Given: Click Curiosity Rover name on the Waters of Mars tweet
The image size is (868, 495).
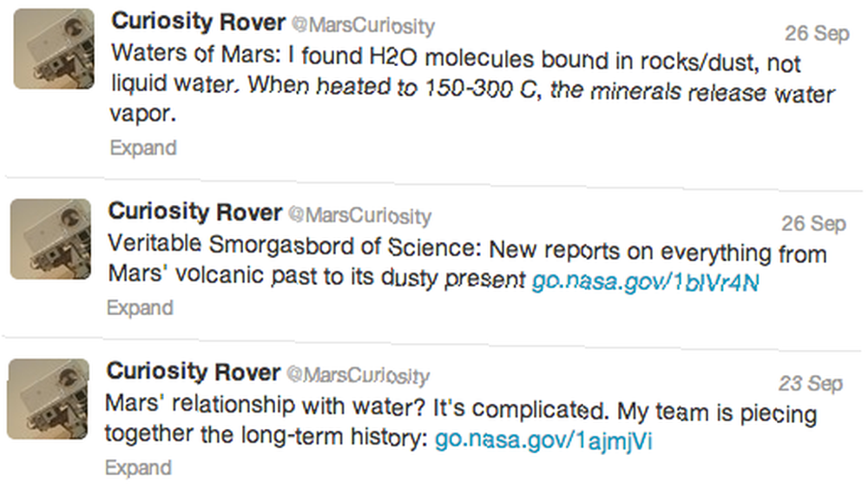Looking at the screenshot, I should point(198,22).
